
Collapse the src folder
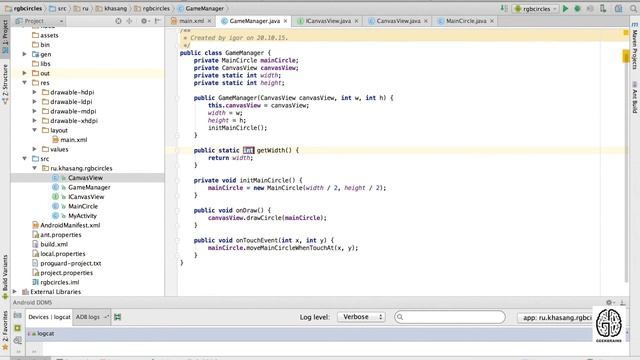pyautogui.click(x=24, y=158)
